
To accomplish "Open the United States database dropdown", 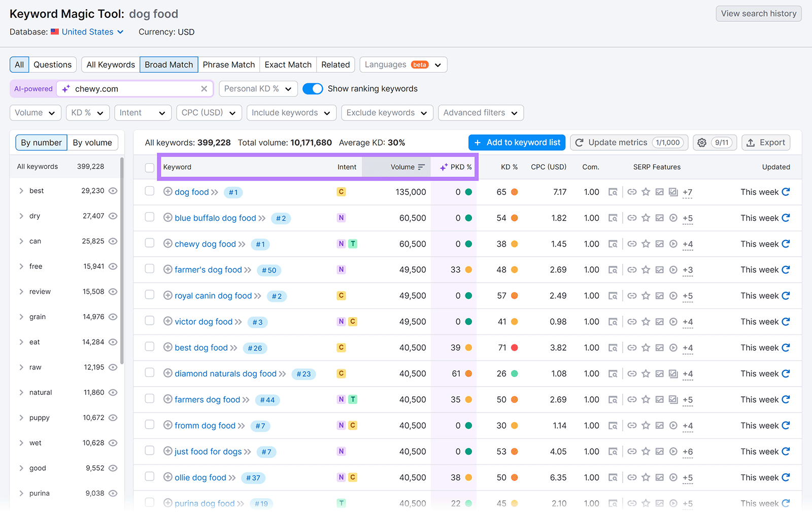I will (x=87, y=31).
